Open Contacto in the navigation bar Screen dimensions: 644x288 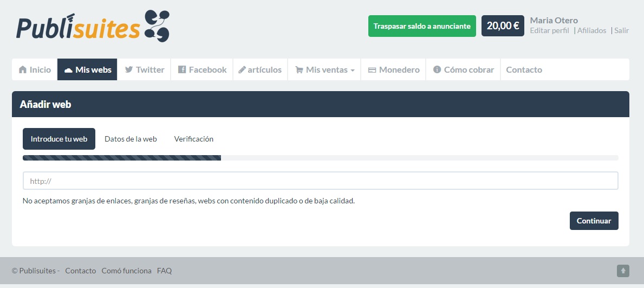[524, 69]
